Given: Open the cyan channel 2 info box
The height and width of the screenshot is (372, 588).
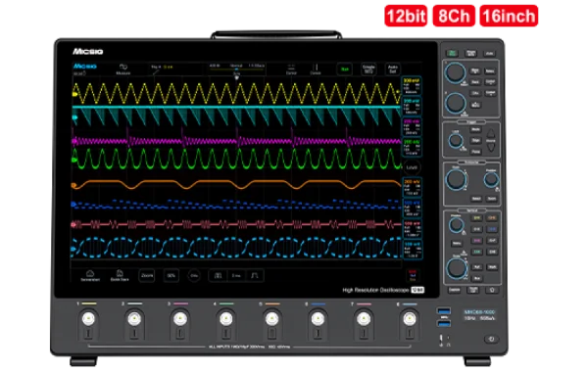Looking at the screenshot, I should pos(412,107).
